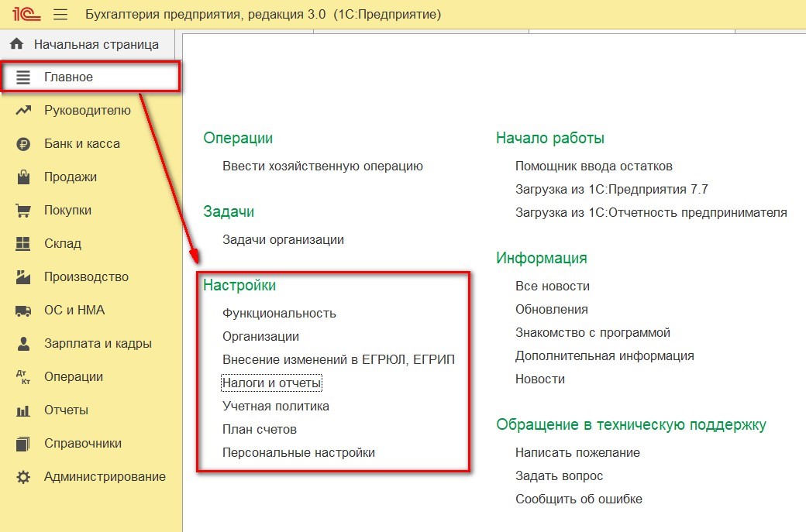Go to the Продажи section
This screenshot has height=532, width=806.
[91, 177]
